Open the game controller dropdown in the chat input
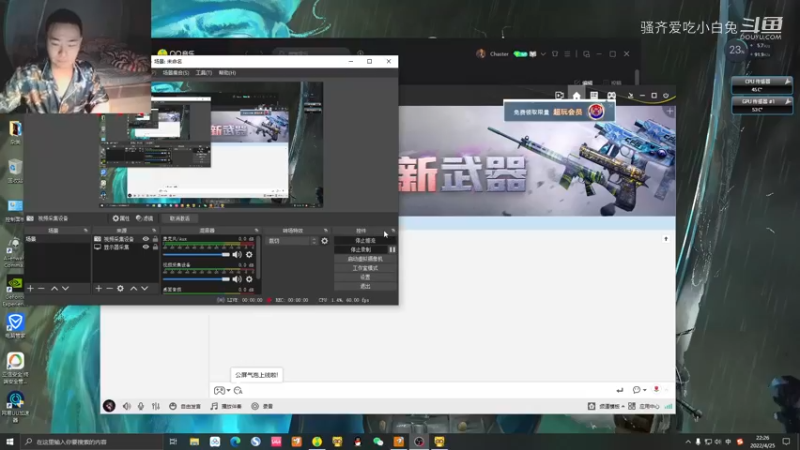800x450 pixels. click(x=222, y=390)
